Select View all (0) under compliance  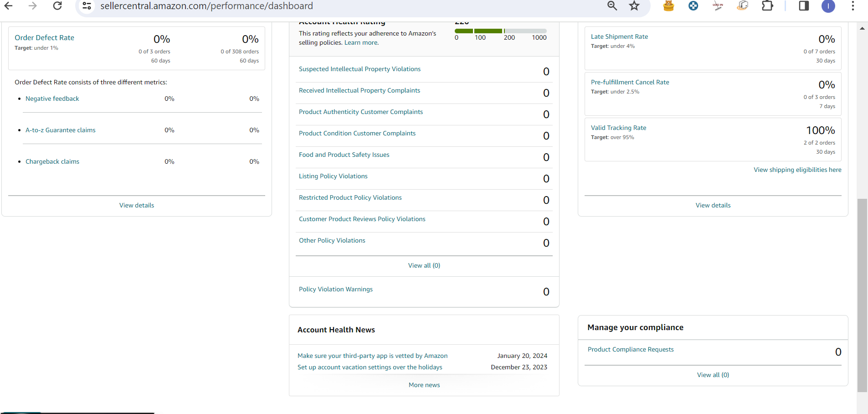[x=713, y=375]
